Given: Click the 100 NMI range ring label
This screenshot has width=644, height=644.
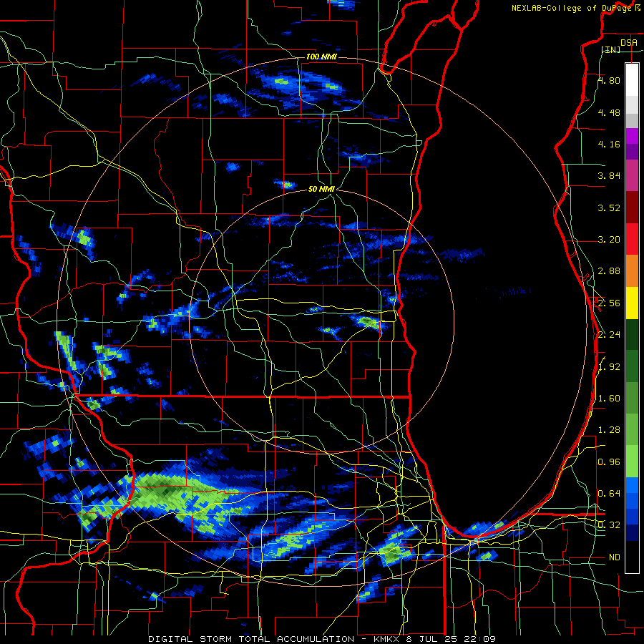Looking at the screenshot, I should coord(321,57).
